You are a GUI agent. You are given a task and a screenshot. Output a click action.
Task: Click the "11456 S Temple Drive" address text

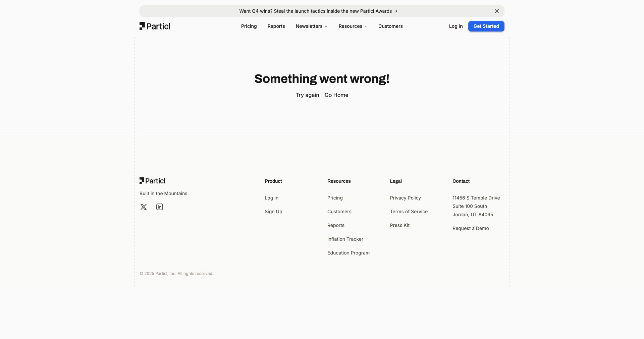[x=476, y=198]
